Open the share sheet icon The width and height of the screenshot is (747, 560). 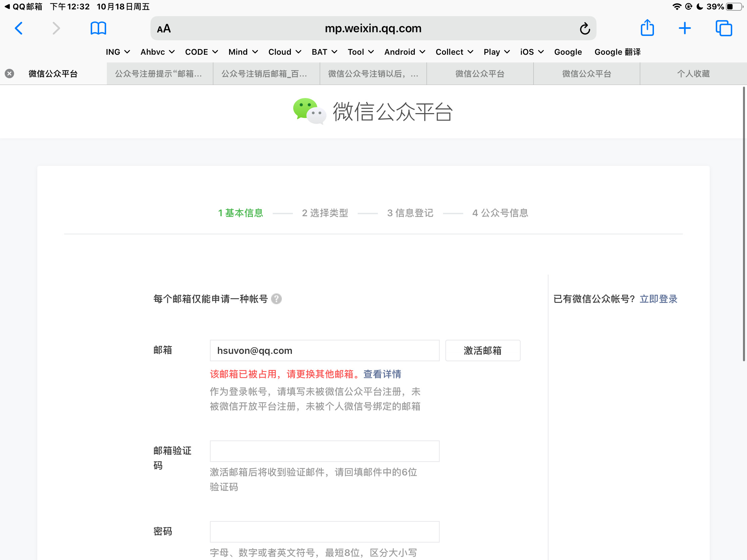point(647,28)
